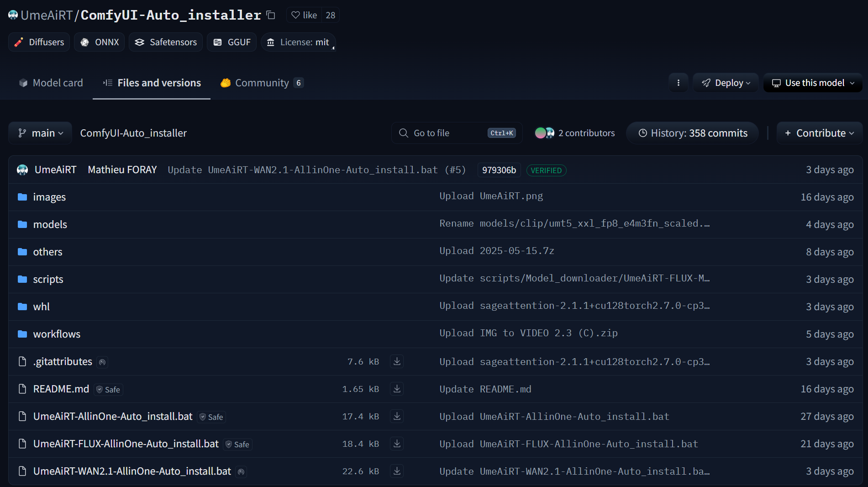This screenshot has width=868, height=487.
Task: Open the 'Update README.md' commit message
Action: tap(485, 389)
